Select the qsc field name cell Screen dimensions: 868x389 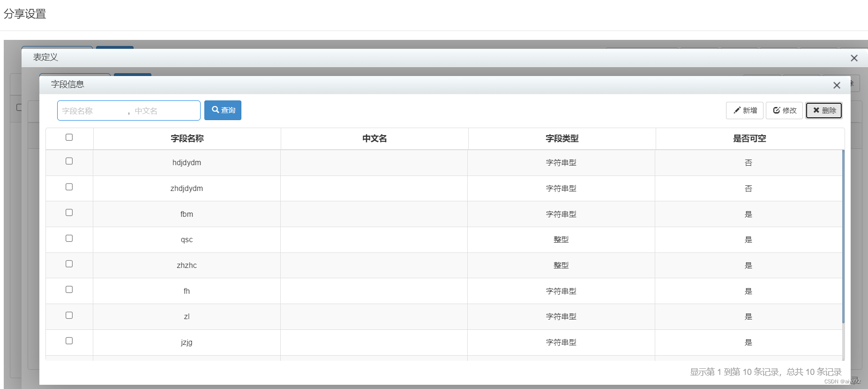click(x=187, y=240)
